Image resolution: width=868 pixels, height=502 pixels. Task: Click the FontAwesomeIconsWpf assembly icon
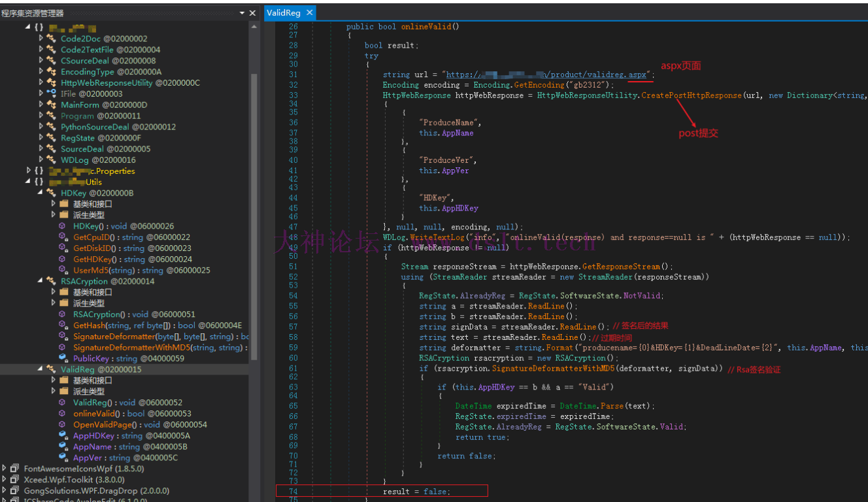[15, 469]
